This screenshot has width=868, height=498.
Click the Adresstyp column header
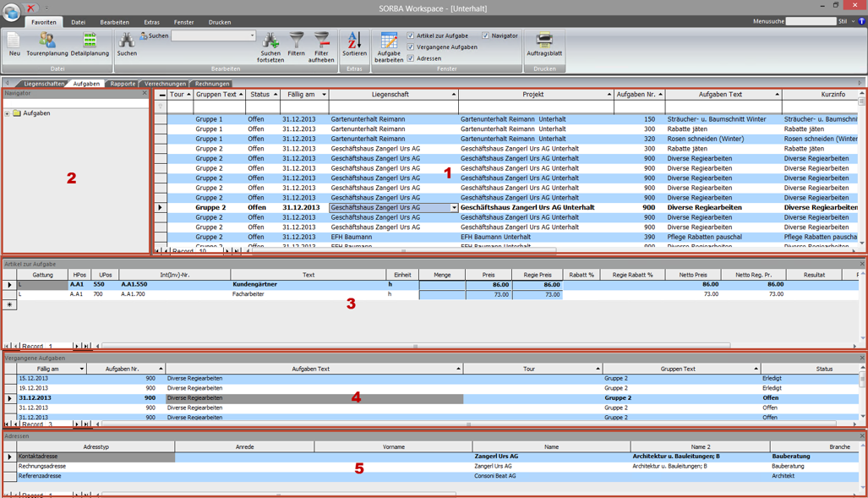point(96,446)
